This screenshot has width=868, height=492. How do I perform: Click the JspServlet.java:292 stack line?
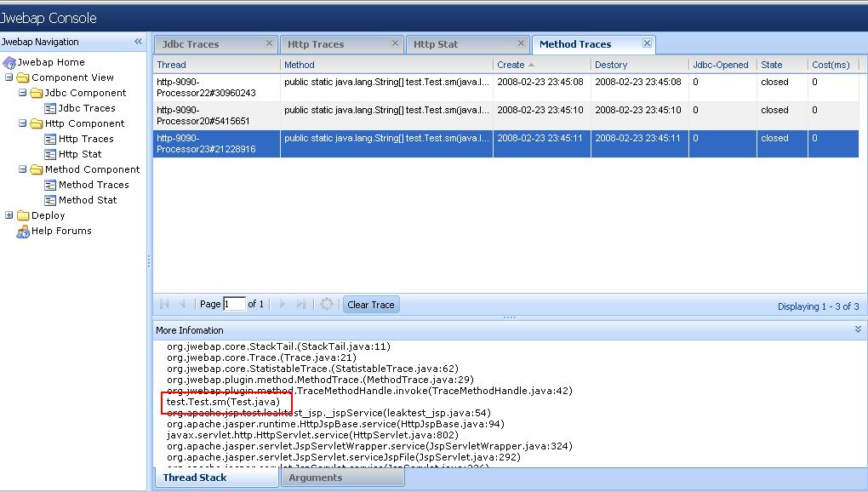(x=344, y=457)
